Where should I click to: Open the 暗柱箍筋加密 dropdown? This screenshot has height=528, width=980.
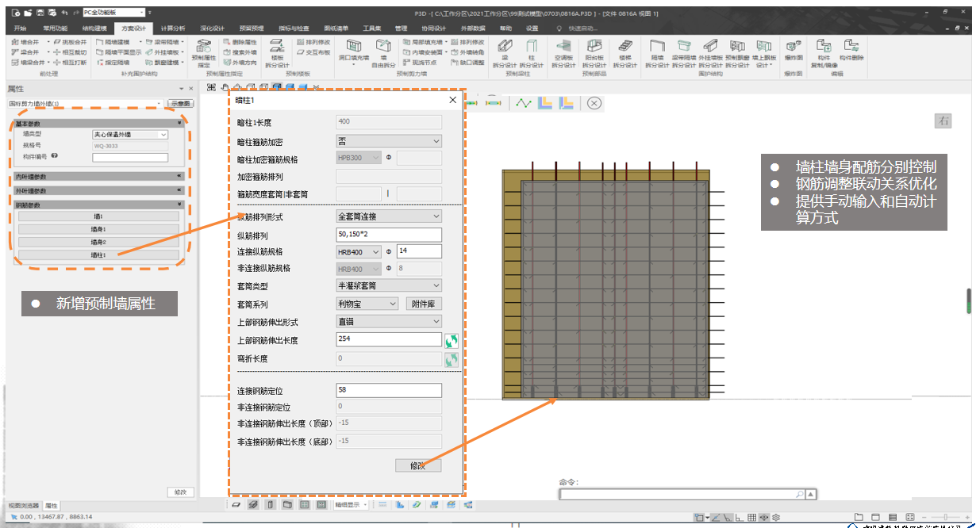coord(389,141)
